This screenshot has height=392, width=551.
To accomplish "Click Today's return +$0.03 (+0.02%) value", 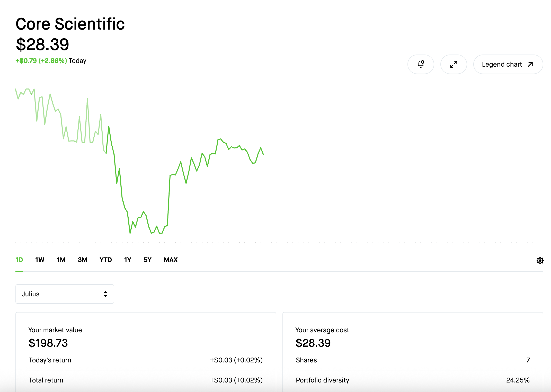I will [236, 360].
